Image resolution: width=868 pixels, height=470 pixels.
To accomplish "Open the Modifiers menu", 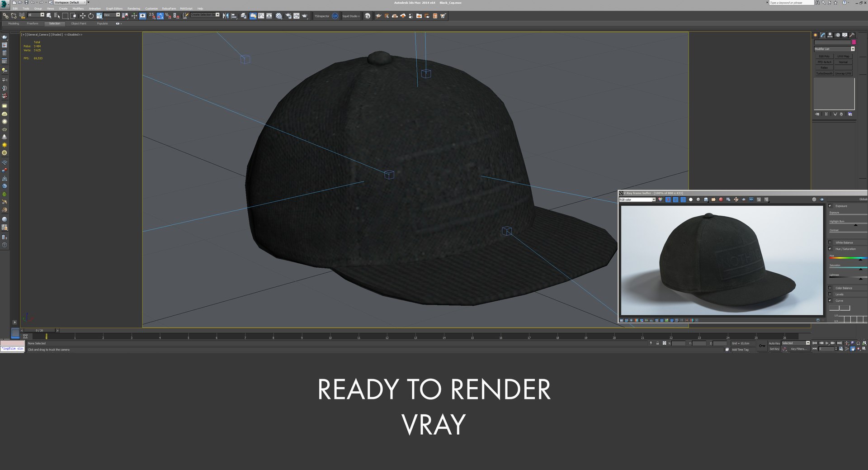I will 78,9.
